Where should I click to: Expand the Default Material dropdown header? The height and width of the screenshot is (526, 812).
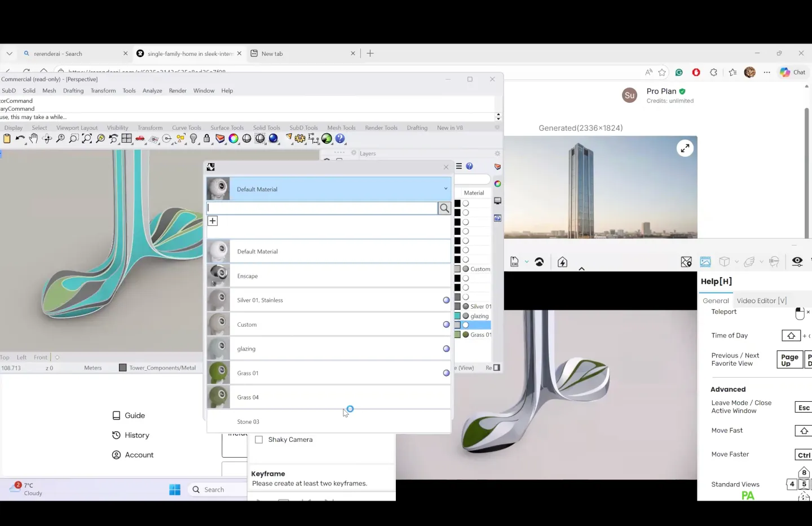pos(445,189)
